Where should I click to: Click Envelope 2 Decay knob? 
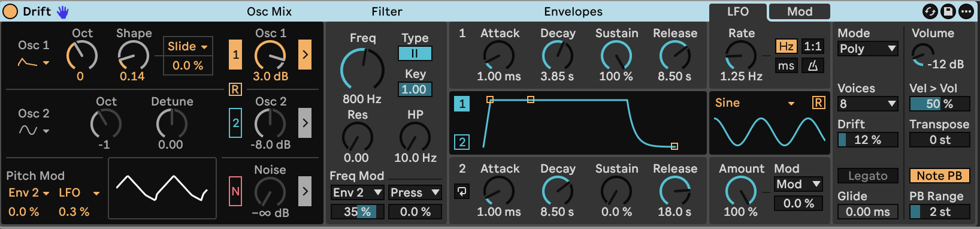point(557,191)
